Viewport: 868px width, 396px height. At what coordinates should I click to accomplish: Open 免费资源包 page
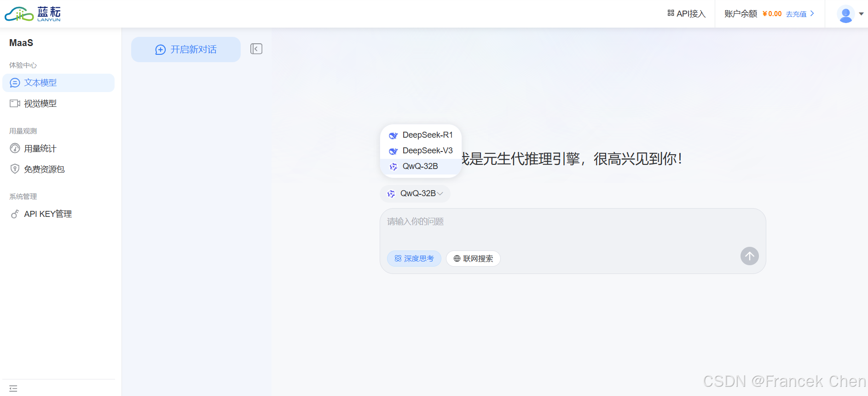click(x=58, y=169)
